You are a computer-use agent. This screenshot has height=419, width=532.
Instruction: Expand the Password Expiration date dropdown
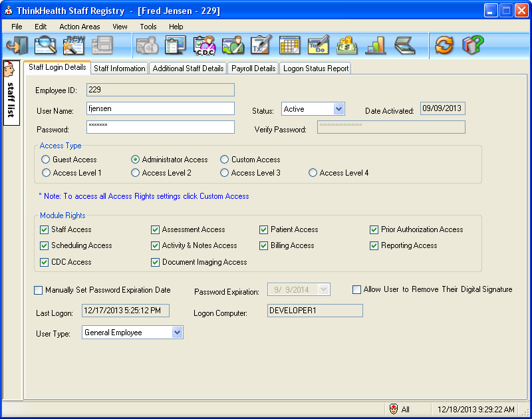click(323, 289)
